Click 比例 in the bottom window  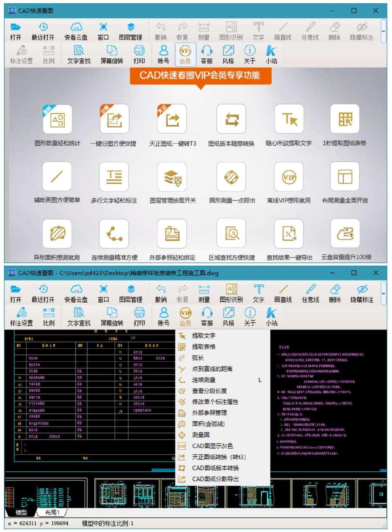[49, 317]
